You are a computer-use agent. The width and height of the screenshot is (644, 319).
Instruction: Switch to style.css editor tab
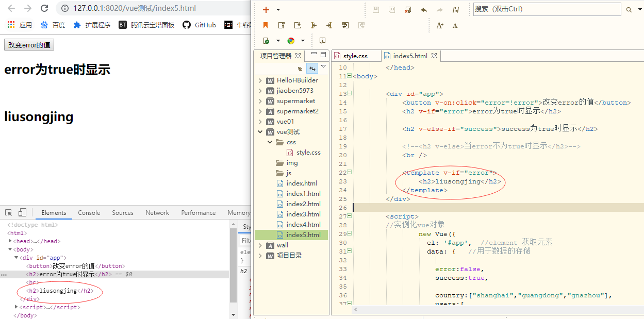(357, 56)
